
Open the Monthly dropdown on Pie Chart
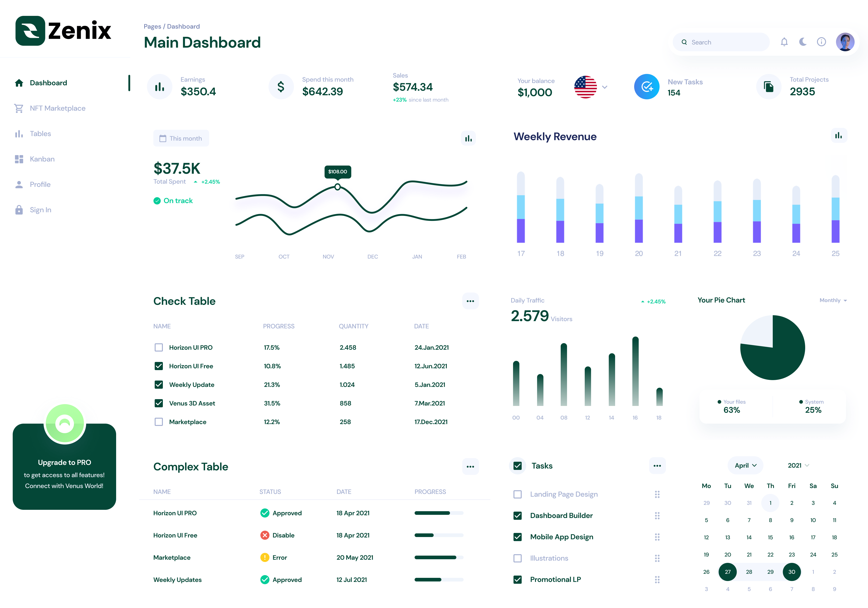point(833,300)
